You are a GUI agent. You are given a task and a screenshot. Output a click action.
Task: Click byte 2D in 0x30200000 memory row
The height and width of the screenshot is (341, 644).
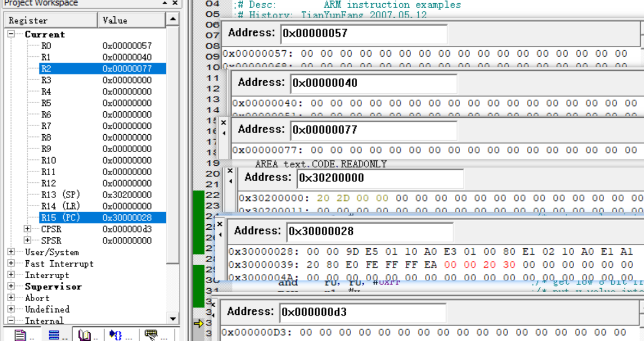(x=343, y=198)
